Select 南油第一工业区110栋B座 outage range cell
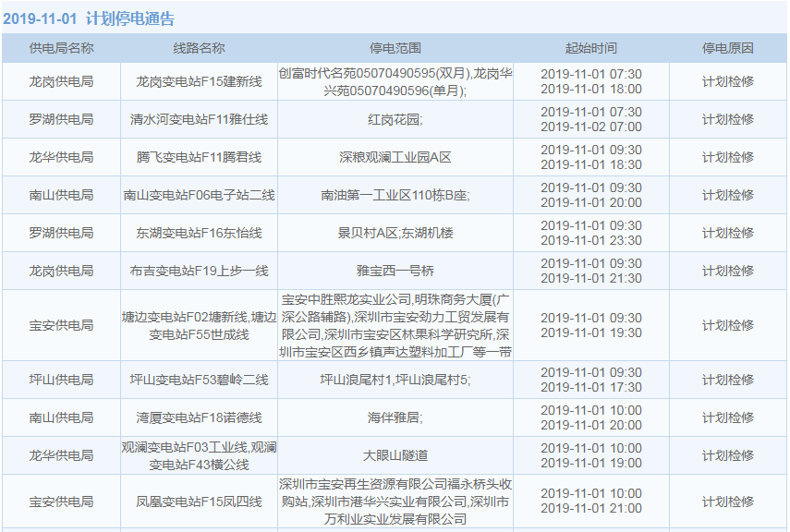 click(x=395, y=195)
